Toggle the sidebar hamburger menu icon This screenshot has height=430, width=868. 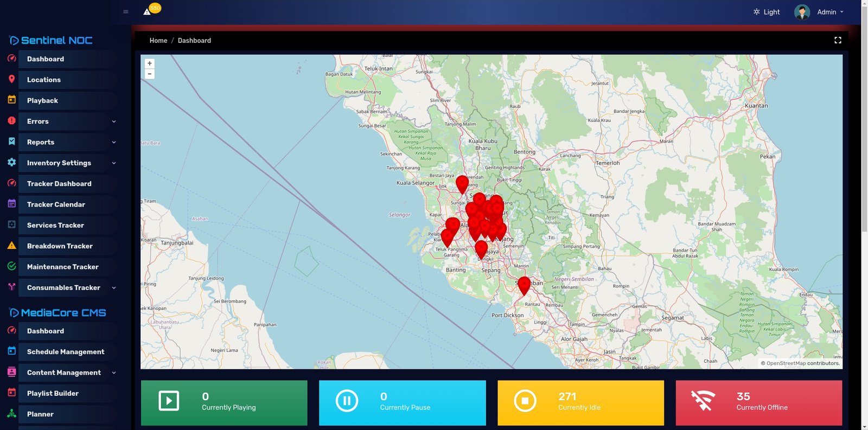[x=126, y=12]
